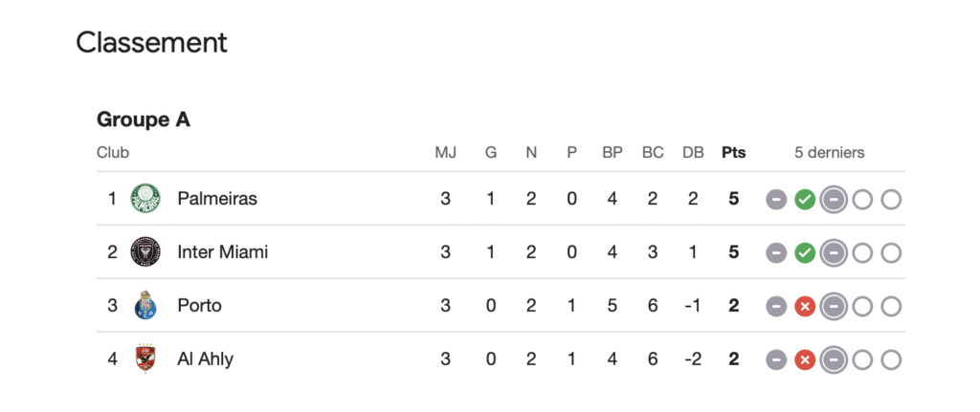Click the Porto club crest icon

(145, 305)
